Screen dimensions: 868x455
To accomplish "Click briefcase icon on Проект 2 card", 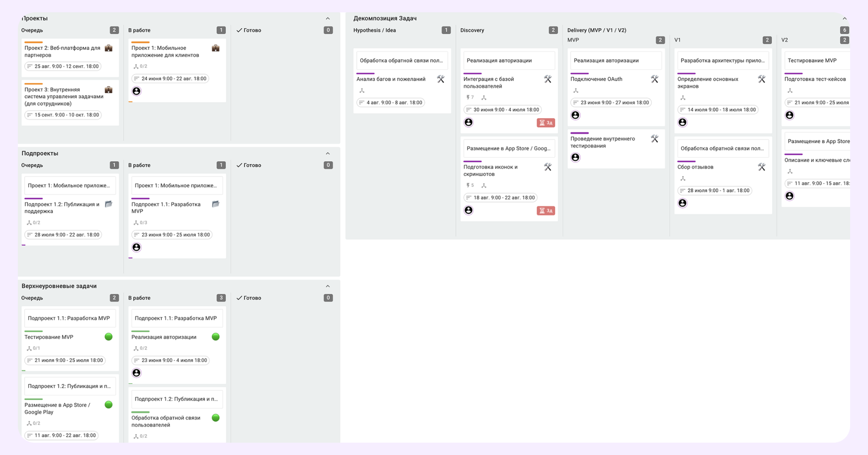I will [108, 48].
